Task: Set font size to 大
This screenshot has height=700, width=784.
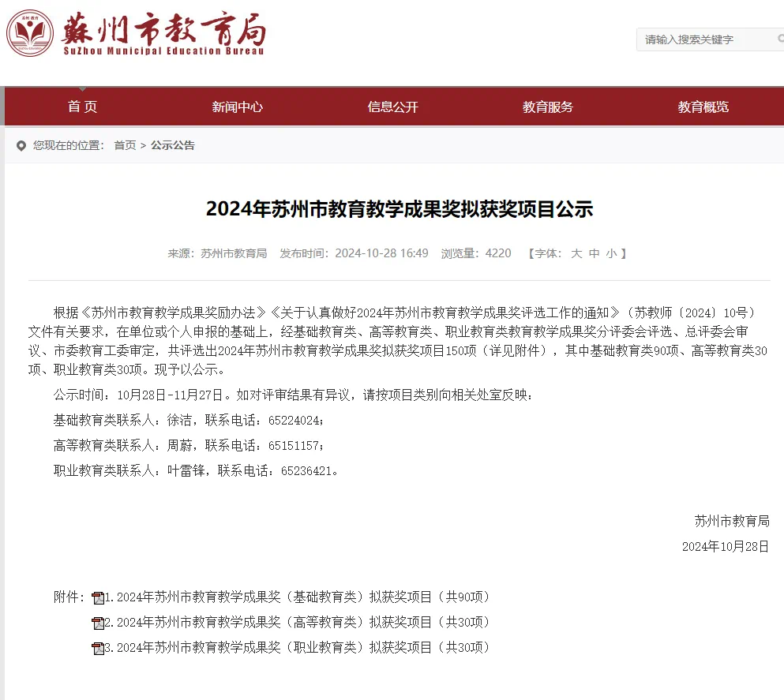Action: click(x=576, y=253)
